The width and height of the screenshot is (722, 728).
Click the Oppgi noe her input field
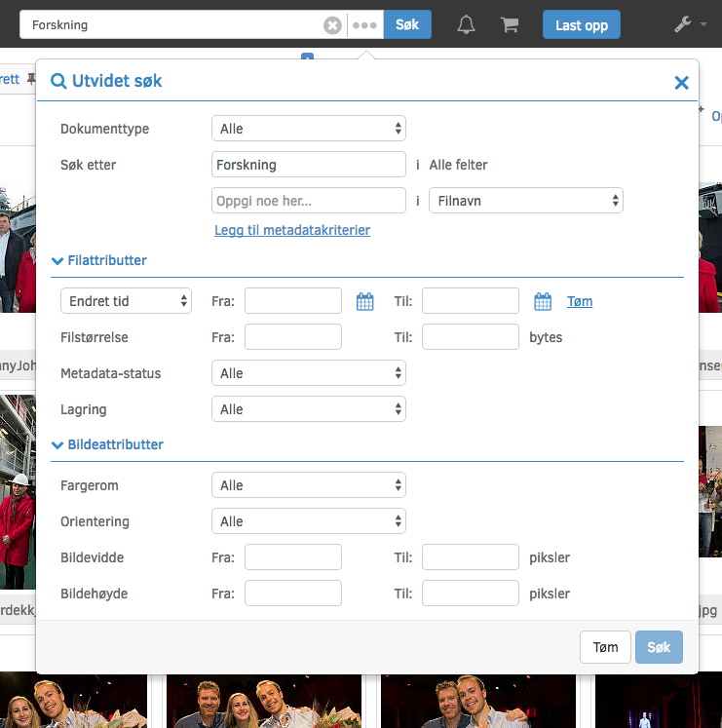pyautogui.click(x=308, y=201)
